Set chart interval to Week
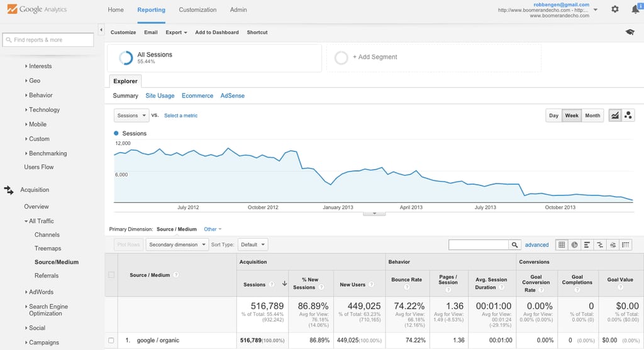The width and height of the screenshot is (644, 350). [x=571, y=115]
